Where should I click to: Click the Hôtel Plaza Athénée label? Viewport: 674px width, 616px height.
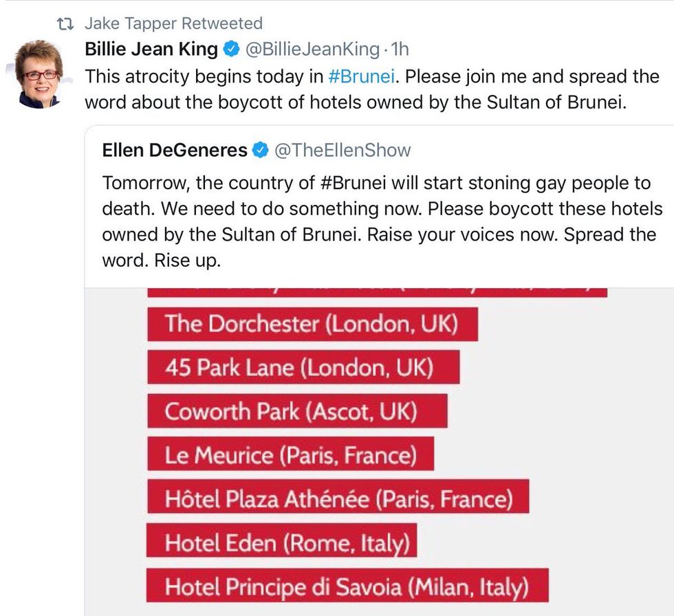coord(338,496)
